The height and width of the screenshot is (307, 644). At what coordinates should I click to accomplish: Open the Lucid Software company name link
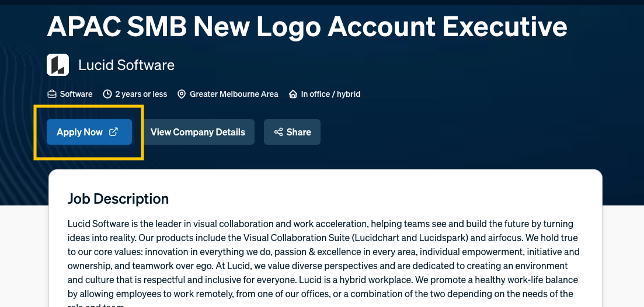point(127,65)
